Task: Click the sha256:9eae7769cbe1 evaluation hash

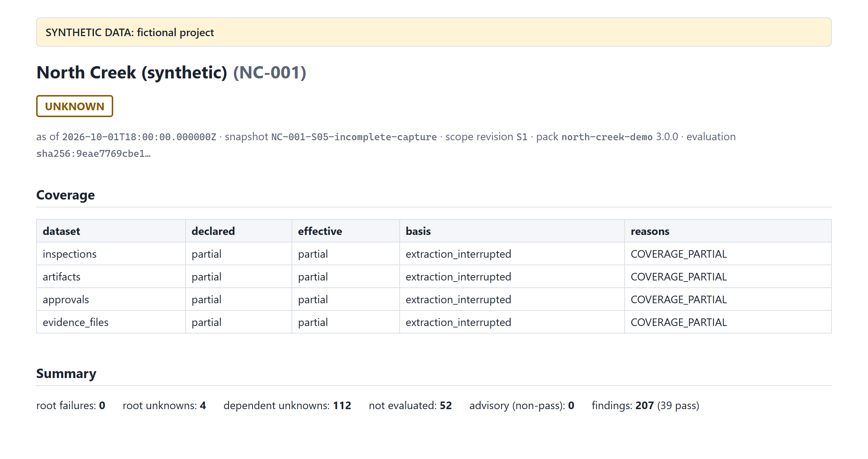Action: tap(93, 154)
